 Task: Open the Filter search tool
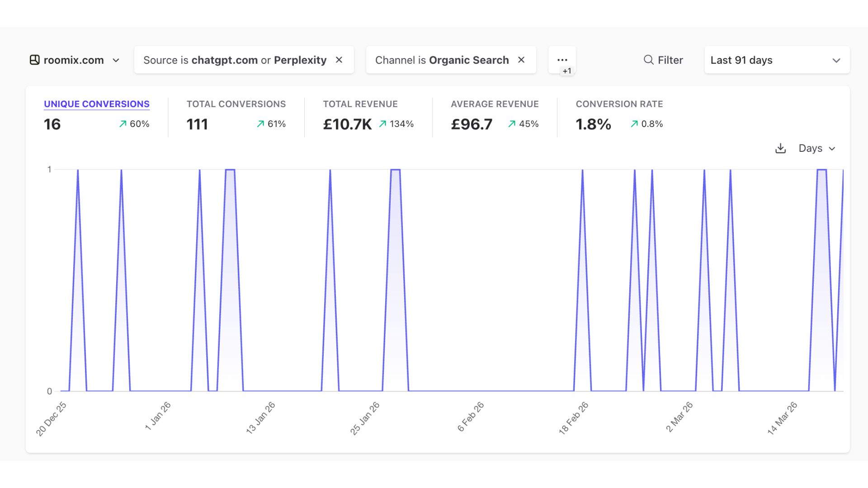click(x=663, y=60)
